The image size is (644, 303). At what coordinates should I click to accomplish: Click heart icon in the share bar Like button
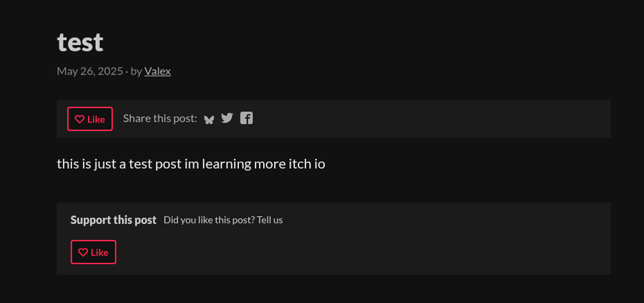(x=79, y=119)
